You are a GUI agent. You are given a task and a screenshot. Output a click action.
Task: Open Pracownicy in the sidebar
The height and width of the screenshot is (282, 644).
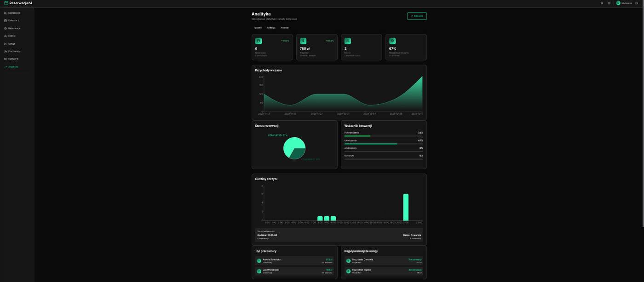tap(14, 51)
